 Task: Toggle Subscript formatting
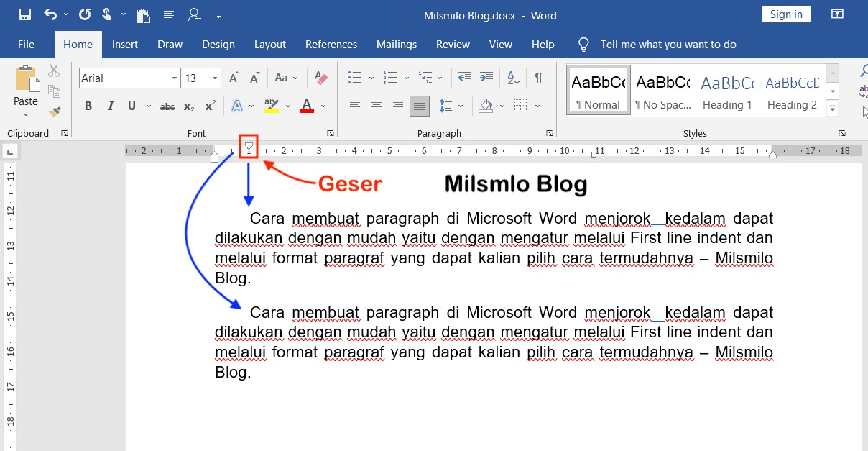click(x=189, y=106)
